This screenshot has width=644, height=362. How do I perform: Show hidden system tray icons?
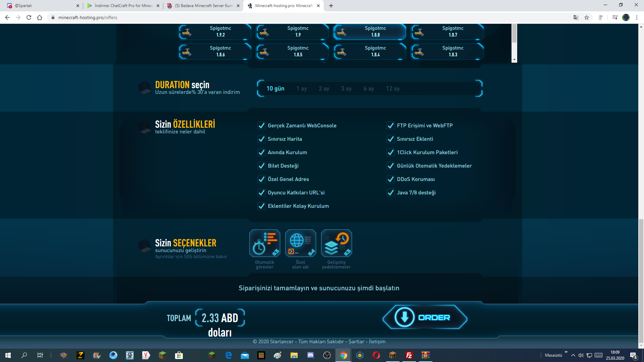point(573,355)
